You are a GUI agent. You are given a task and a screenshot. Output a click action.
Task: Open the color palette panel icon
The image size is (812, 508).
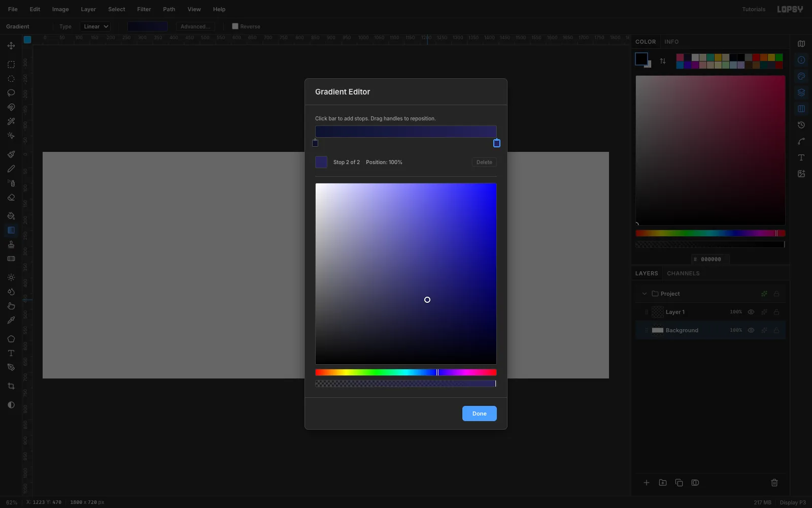[801, 76]
